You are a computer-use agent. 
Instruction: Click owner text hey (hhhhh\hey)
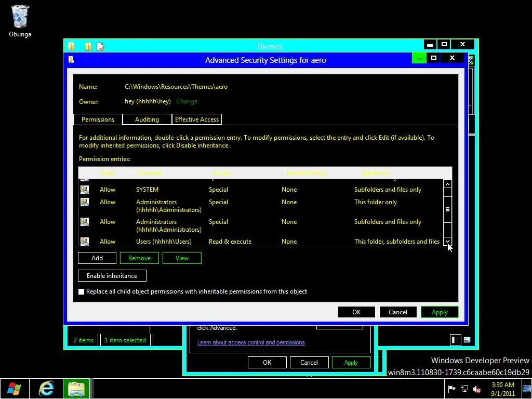tap(148, 101)
